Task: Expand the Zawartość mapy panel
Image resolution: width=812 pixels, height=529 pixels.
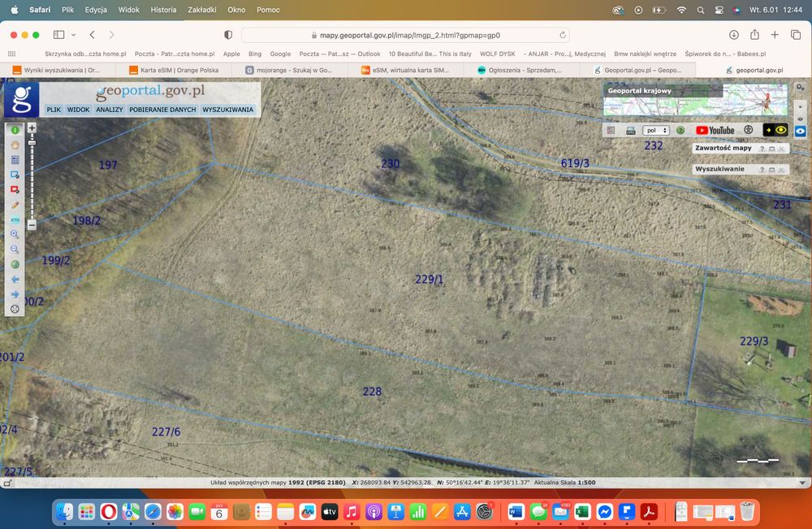Action: [x=771, y=149]
